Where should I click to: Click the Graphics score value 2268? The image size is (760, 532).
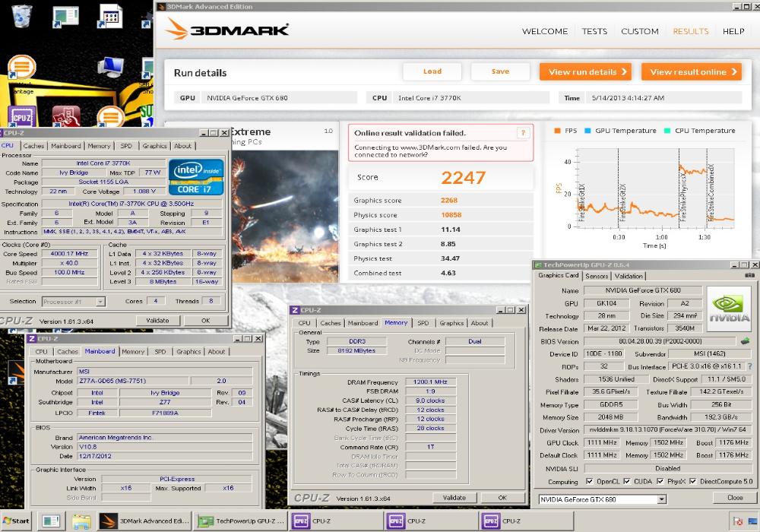(x=449, y=200)
